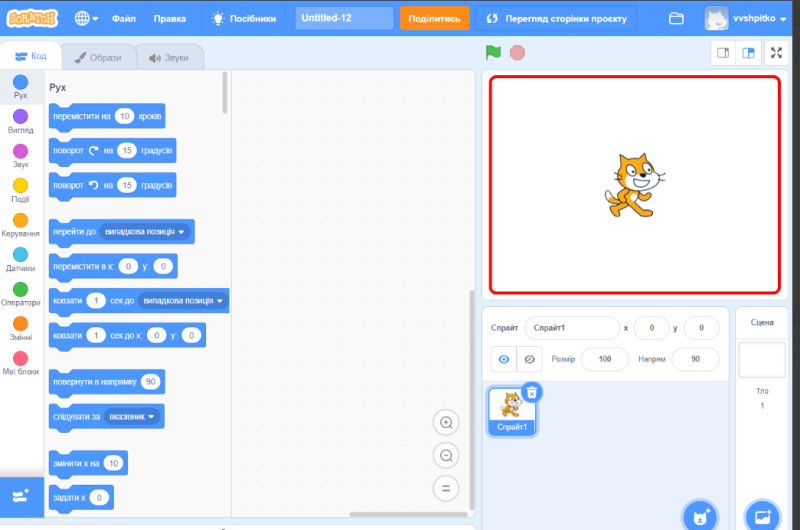The image size is (800, 530).
Task: Reset workspace zoom to default
Action: (x=445, y=488)
